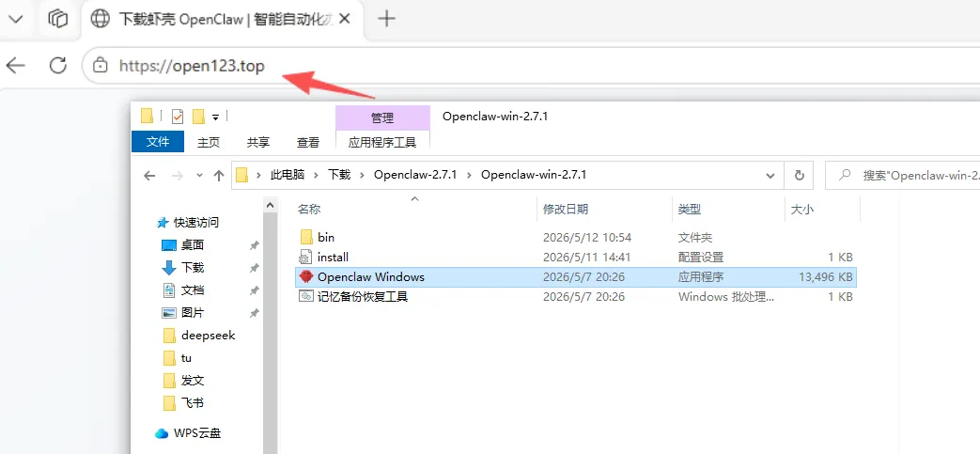Click the 13,496 KB size cell
This screenshot has width=980, height=454.
click(825, 277)
